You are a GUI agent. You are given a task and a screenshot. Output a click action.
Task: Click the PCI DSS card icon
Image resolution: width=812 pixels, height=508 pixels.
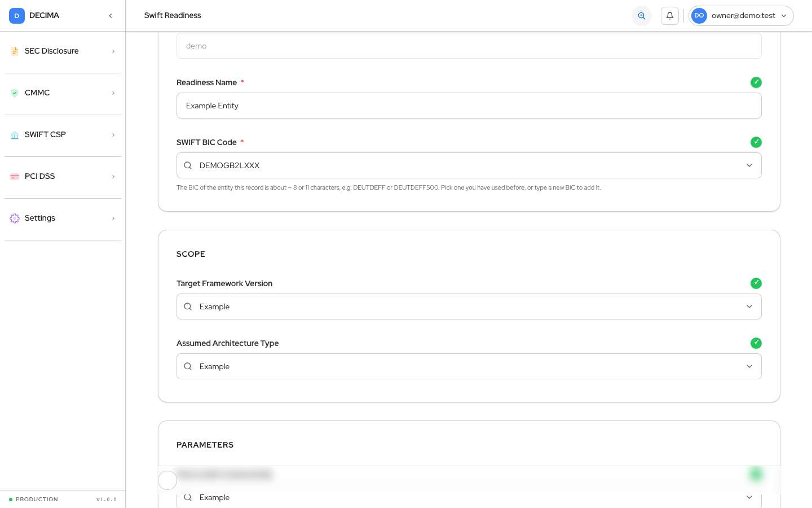point(15,177)
